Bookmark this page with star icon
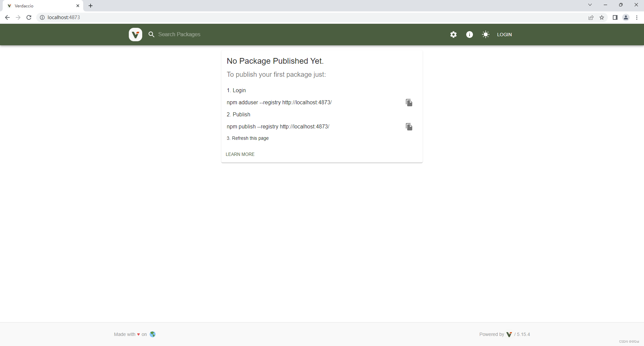 pos(602,17)
